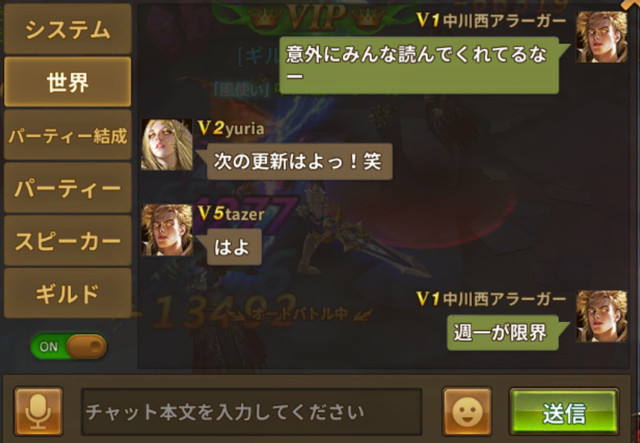640x443 pixels.
Task: Toggle the ON switch off
Action: coord(69,347)
